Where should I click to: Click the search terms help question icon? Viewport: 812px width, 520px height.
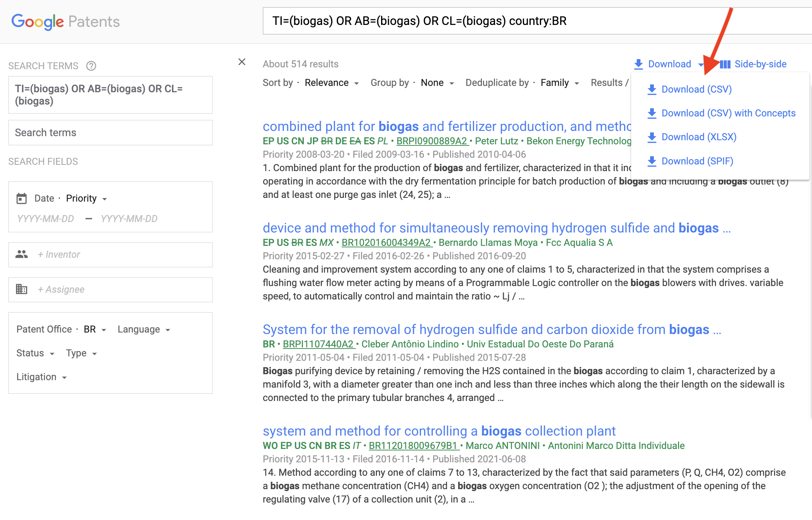coord(91,66)
